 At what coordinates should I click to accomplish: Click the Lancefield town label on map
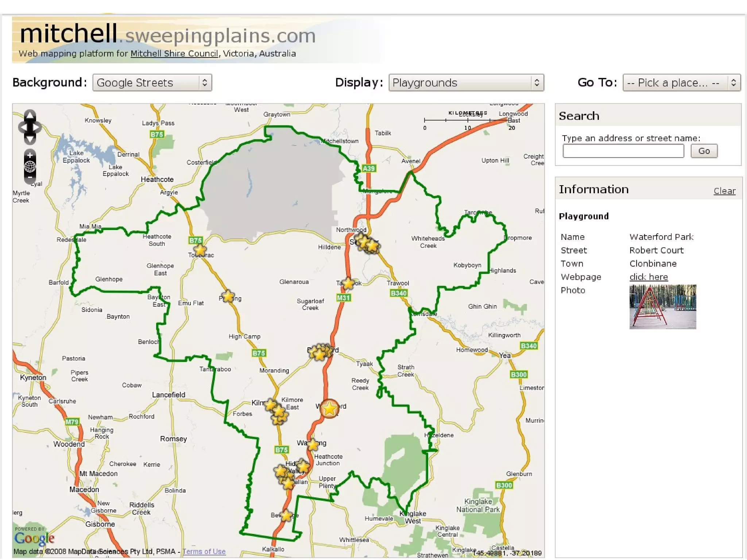click(169, 395)
